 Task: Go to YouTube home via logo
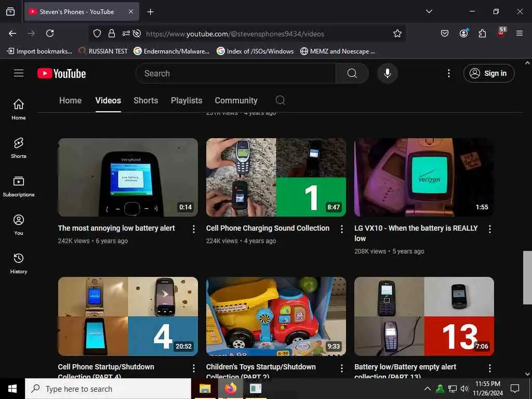[x=61, y=73]
